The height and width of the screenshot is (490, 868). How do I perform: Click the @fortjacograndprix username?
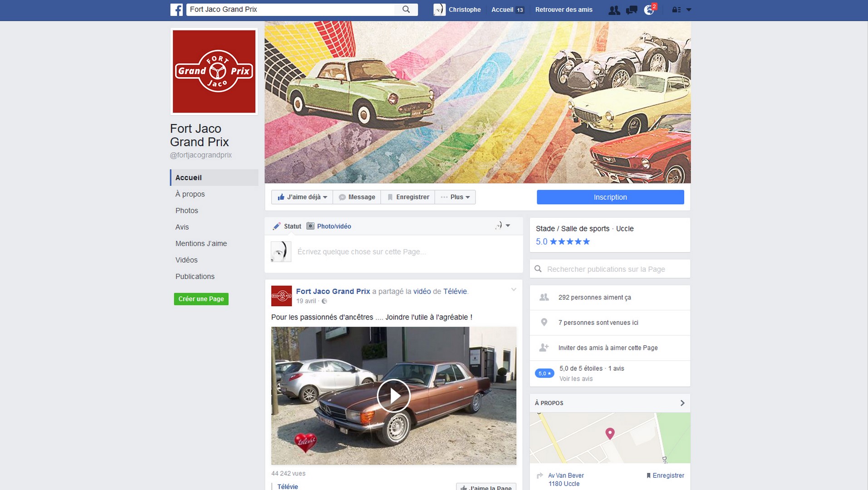(x=201, y=155)
